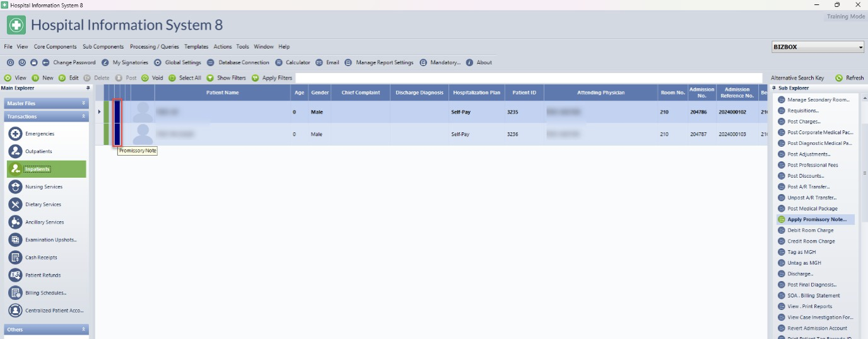Click Apply Promissory Note in Sub Explorer
The width and height of the screenshot is (868, 339).
point(816,219)
